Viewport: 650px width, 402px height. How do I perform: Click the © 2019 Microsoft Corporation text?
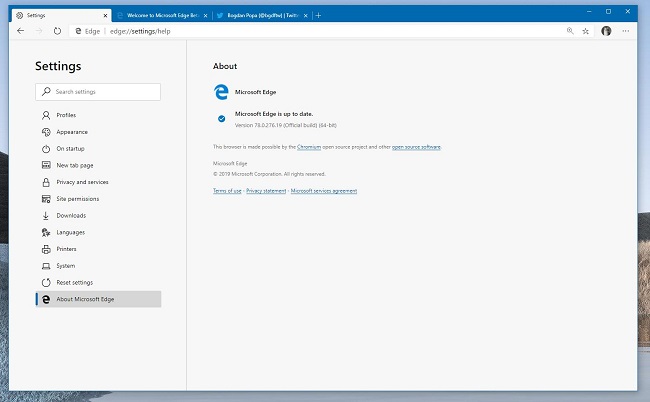(269, 174)
